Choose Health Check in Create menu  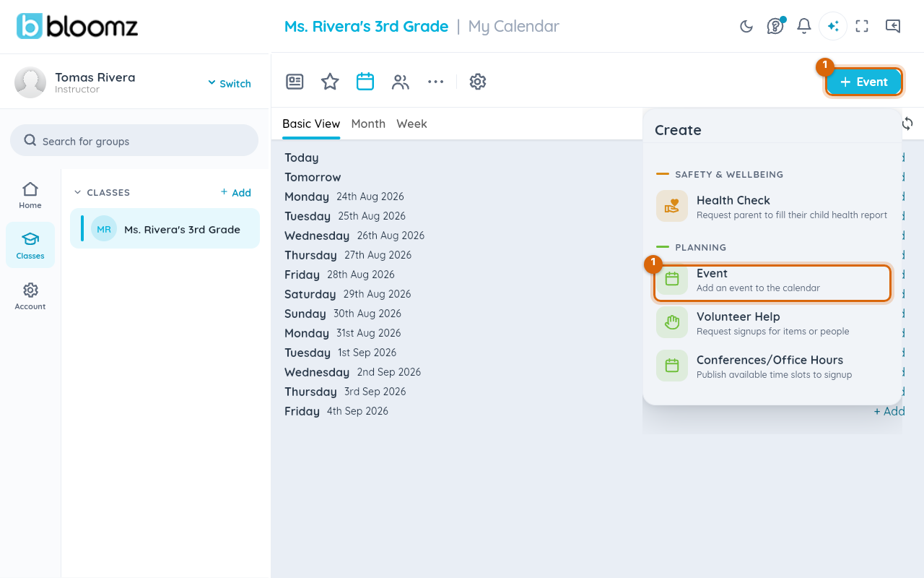point(773,207)
